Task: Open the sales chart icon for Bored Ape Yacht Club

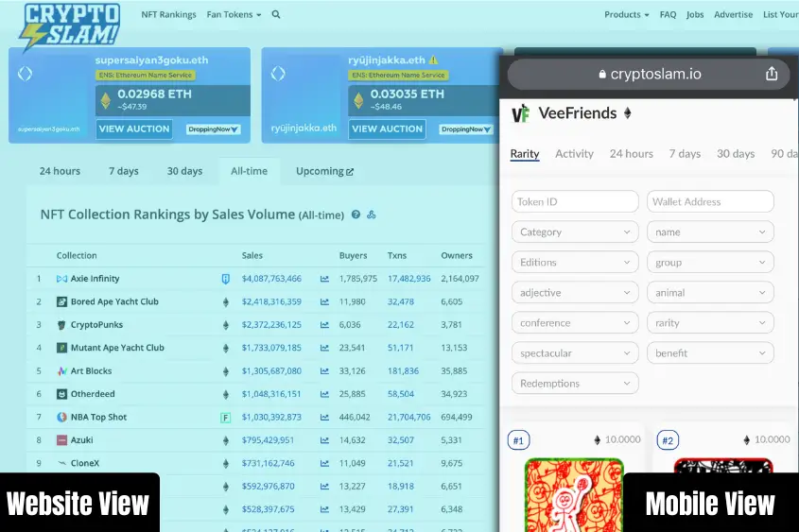Action: (x=324, y=301)
